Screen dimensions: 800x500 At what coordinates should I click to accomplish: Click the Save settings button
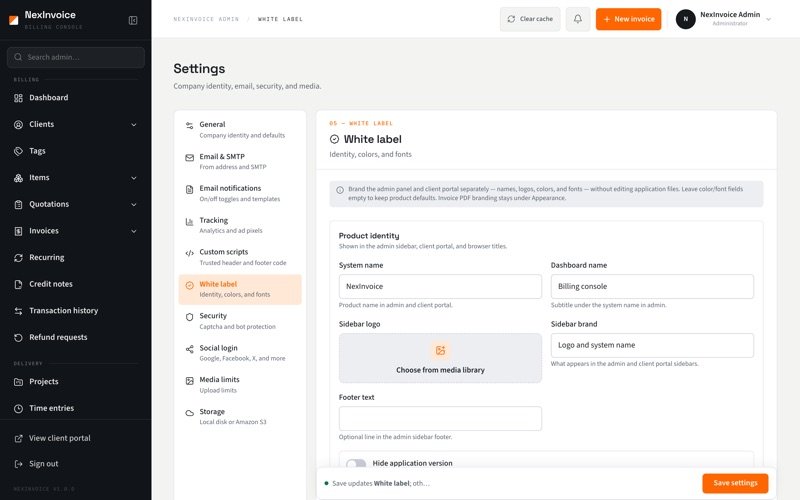click(735, 483)
